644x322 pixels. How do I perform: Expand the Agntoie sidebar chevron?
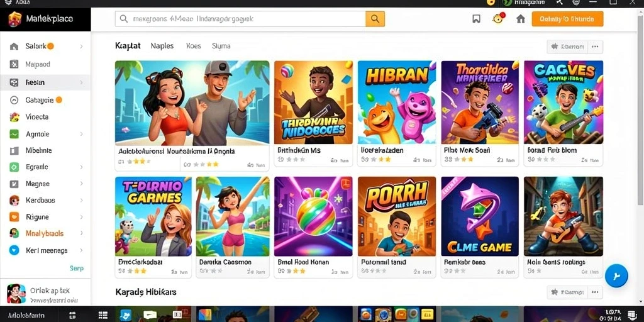tap(81, 134)
